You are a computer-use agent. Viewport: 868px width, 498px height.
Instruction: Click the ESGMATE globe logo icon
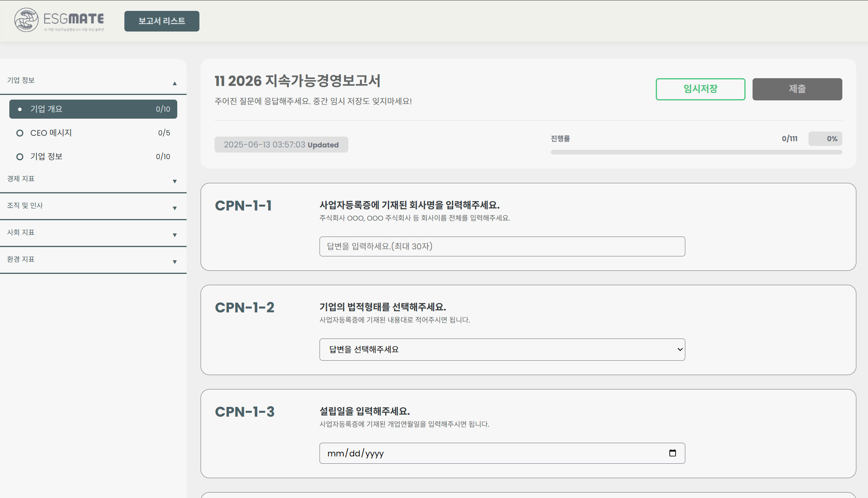click(x=26, y=20)
